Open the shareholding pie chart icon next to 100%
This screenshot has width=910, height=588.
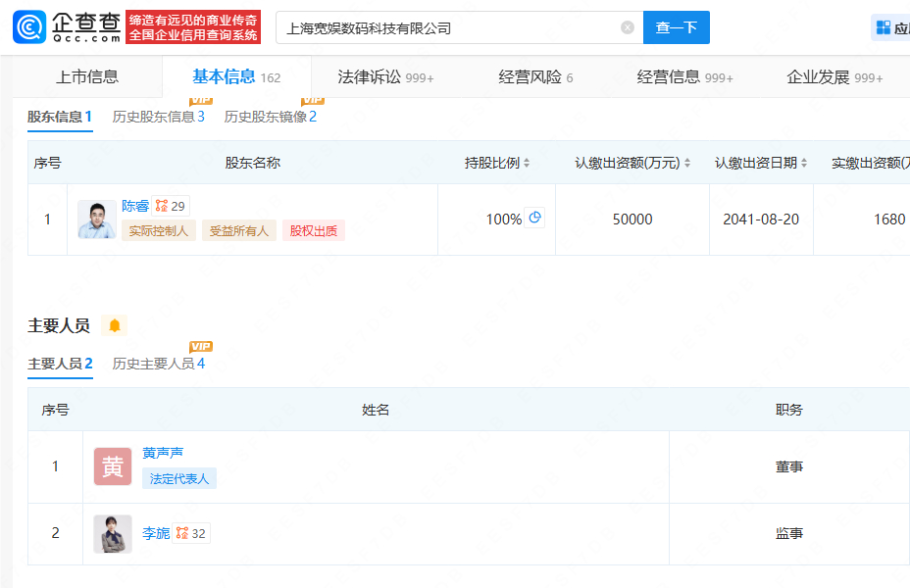tap(534, 218)
